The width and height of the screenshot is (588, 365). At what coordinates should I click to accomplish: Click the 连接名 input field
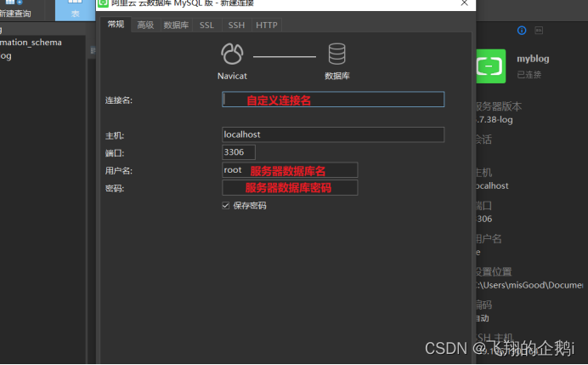tap(333, 100)
